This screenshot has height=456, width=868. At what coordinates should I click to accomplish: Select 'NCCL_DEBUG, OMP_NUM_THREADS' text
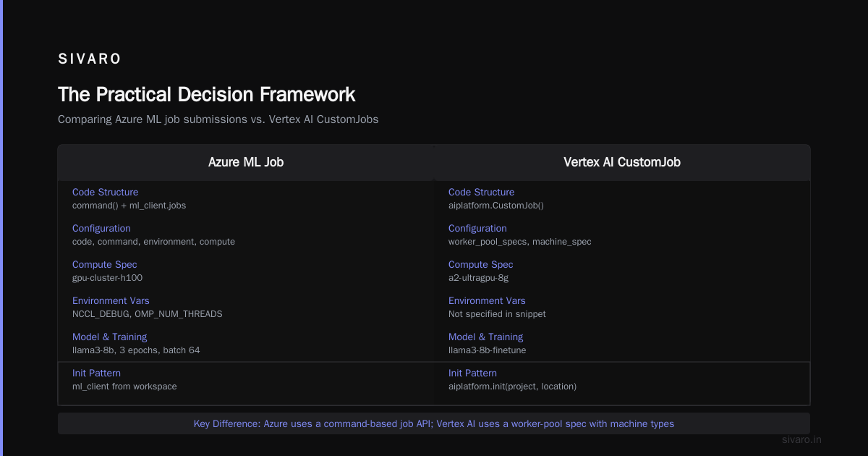coord(148,314)
